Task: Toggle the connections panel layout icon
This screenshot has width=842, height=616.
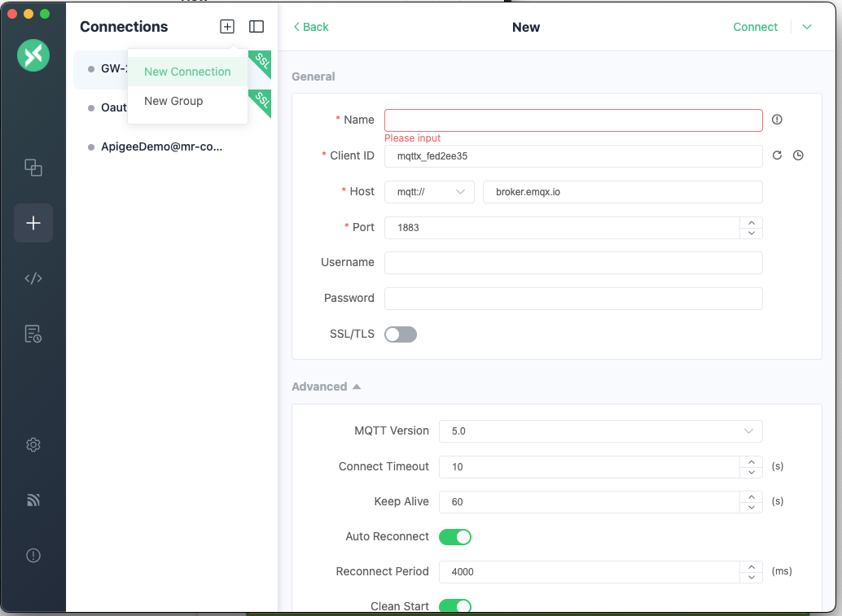Action: 257,27
